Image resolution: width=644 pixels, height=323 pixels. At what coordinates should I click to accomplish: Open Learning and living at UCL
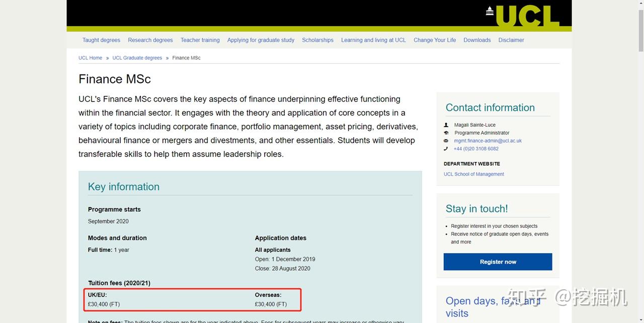pos(373,40)
